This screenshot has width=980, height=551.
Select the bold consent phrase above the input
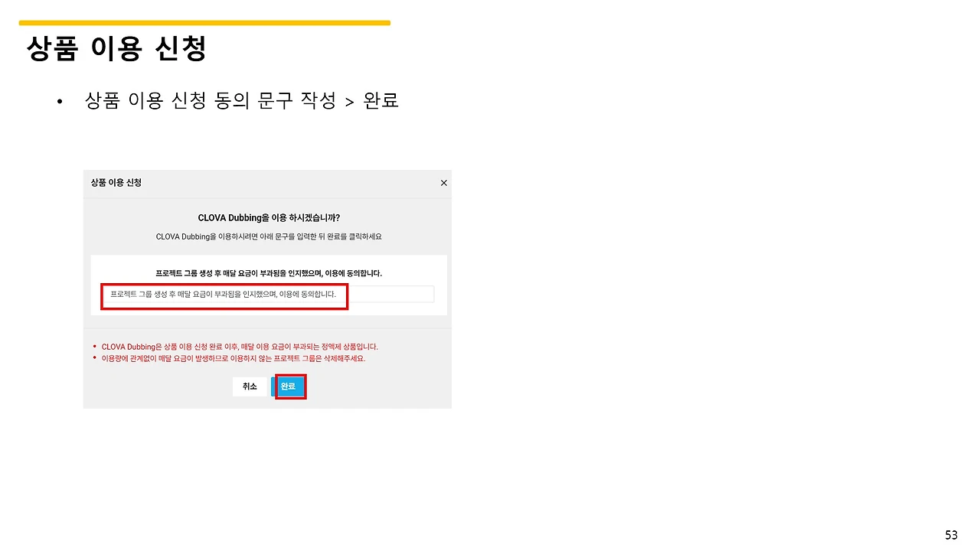(269, 273)
